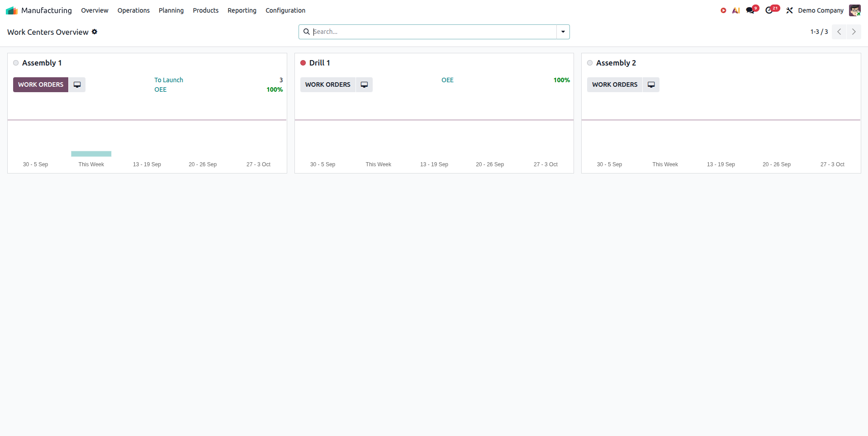Open the OEE link on Assembly 1
The height and width of the screenshot is (436, 868).
coord(161,89)
